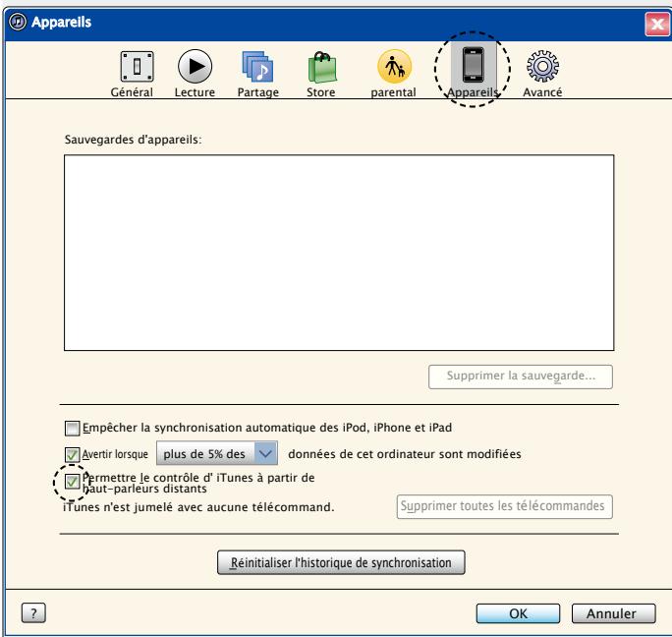The height and width of the screenshot is (637, 672).
Task: Uncheck Permettre le contrôle d'iTunes checkbox
Action: (71, 482)
